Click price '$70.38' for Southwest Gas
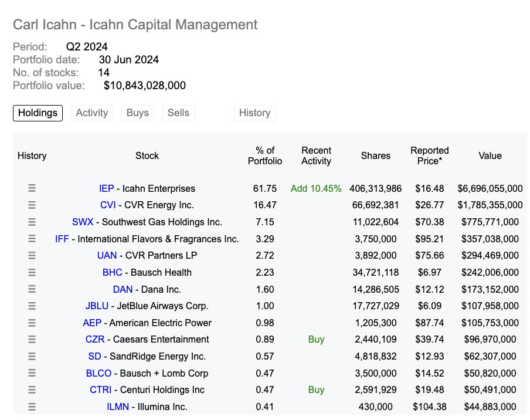The height and width of the screenshot is (420, 530). (430, 222)
